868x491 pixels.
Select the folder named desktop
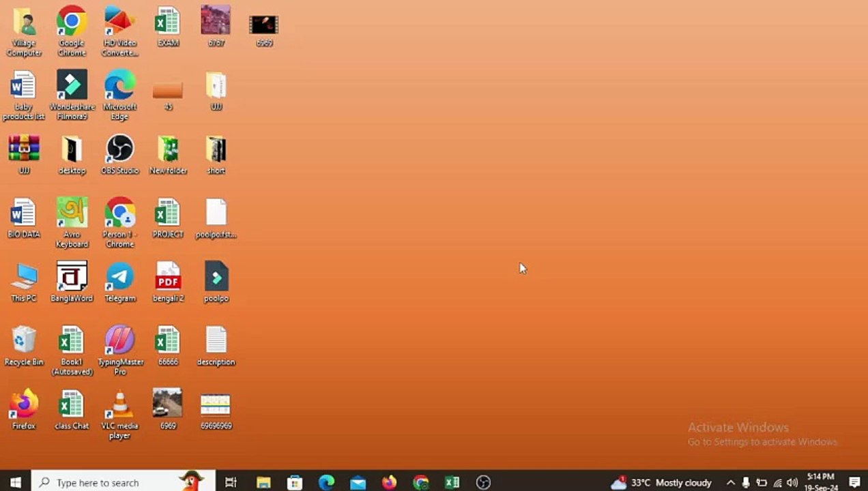(x=72, y=155)
